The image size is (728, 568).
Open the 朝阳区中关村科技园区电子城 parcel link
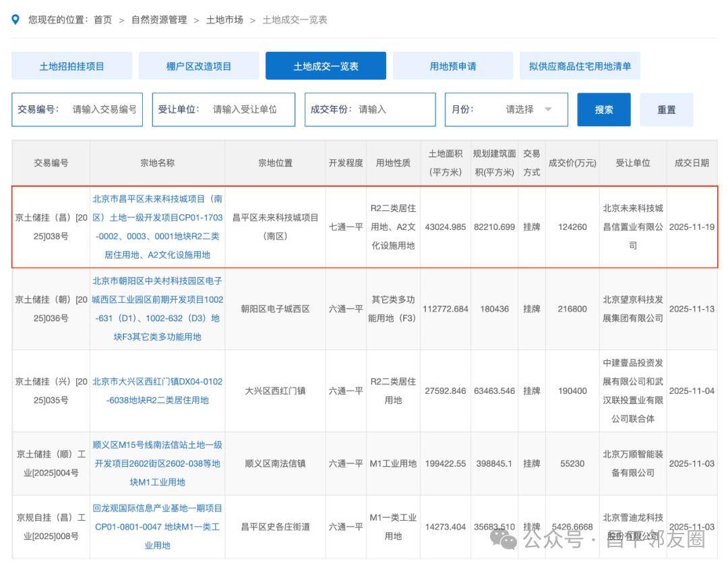click(157, 309)
